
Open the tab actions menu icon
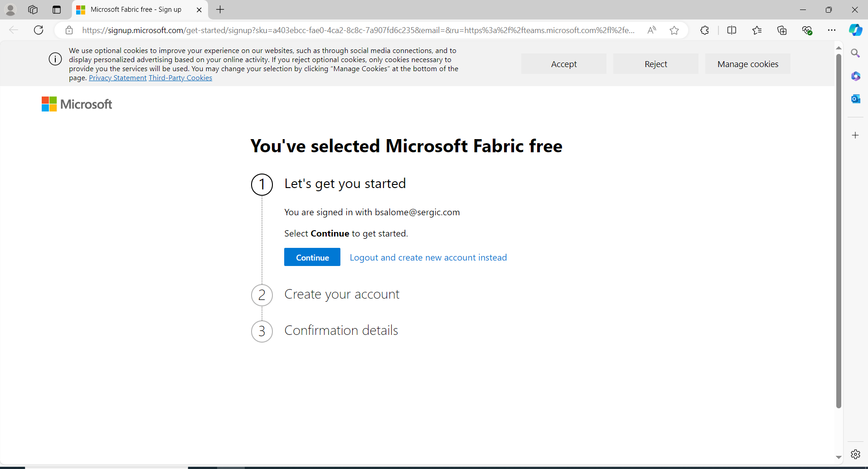coord(57,10)
